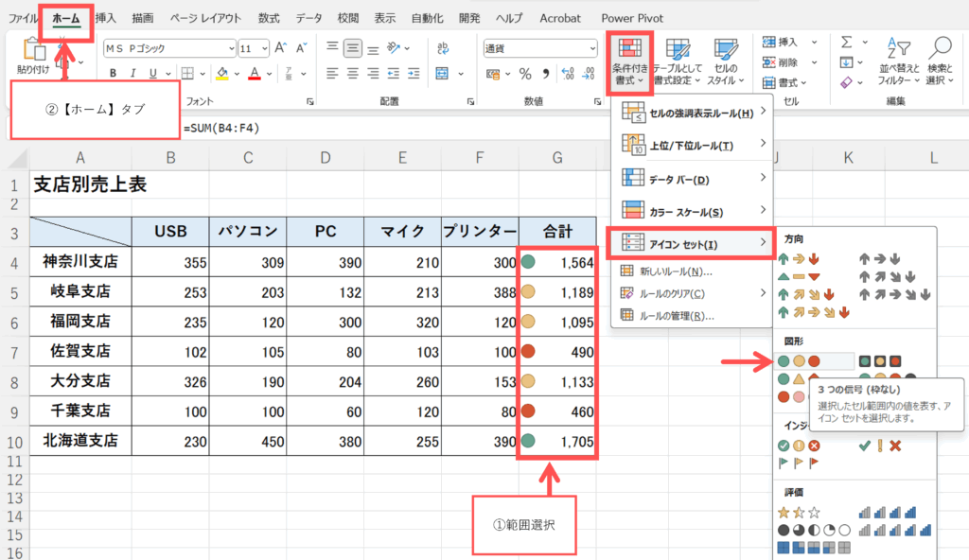This screenshot has width=969, height=560.
Task: Expand the font size 11 dropdown
Action: click(x=264, y=48)
